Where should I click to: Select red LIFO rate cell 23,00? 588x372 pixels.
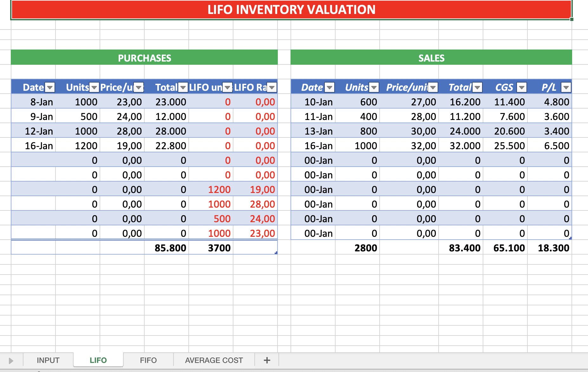(255, 233)
